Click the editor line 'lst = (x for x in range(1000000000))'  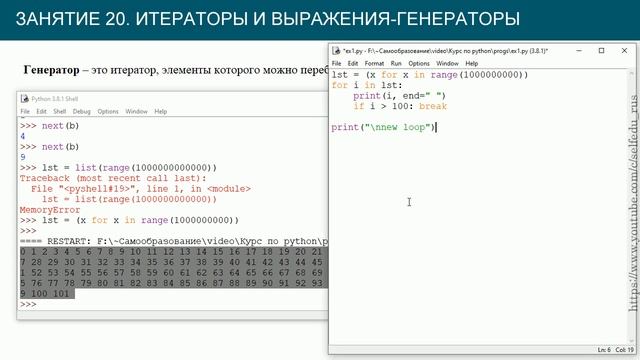pos(429,75)
